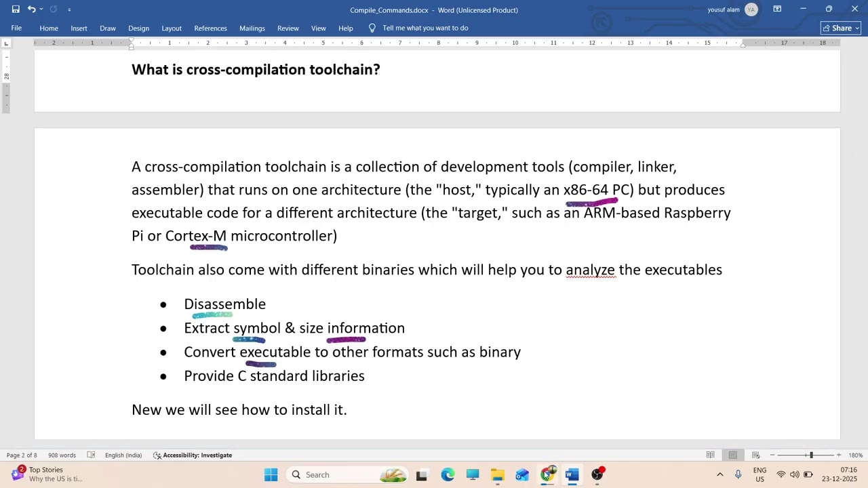
Task: Click the misspelled word 'analyze'
Action: (590, 270)
